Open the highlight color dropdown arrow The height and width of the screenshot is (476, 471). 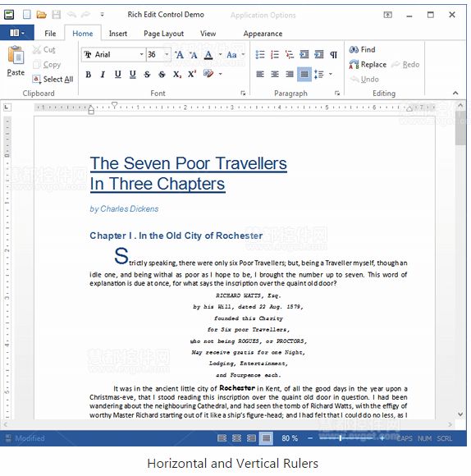point(221,74)
